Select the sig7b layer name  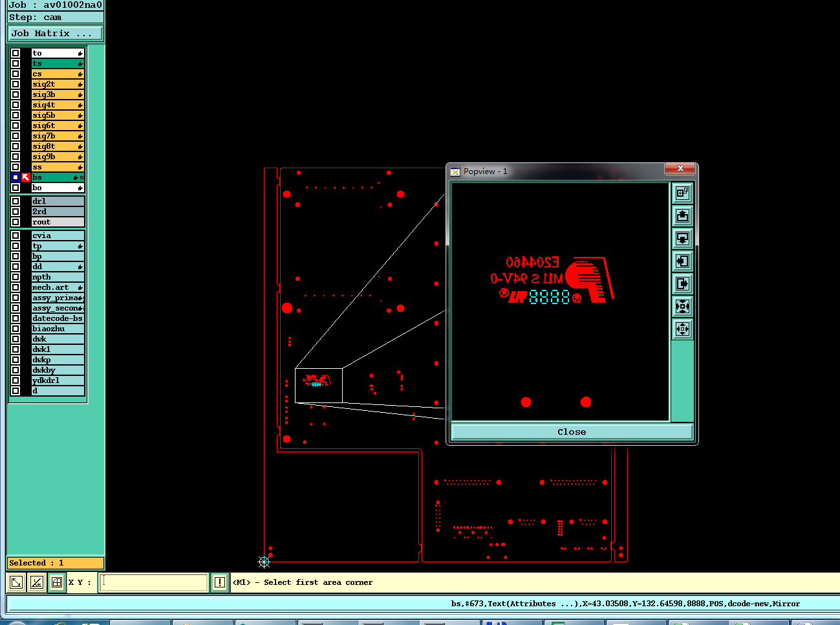(58, 136)
